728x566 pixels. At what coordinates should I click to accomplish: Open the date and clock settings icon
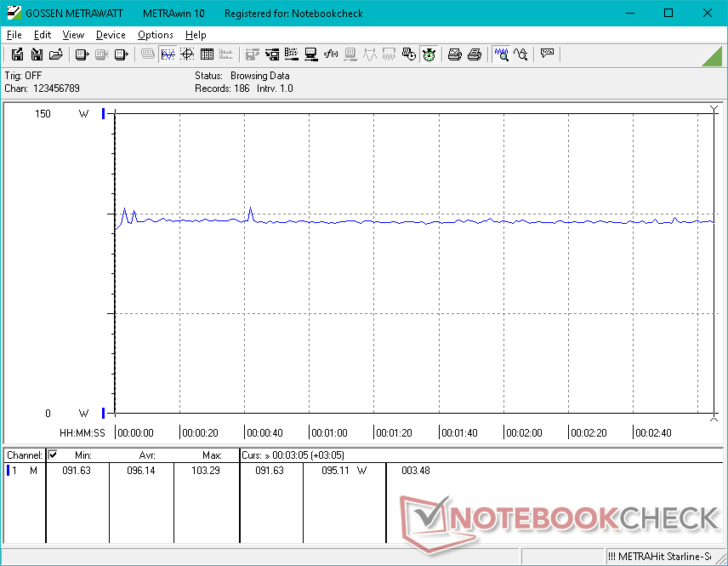(408, 54)
